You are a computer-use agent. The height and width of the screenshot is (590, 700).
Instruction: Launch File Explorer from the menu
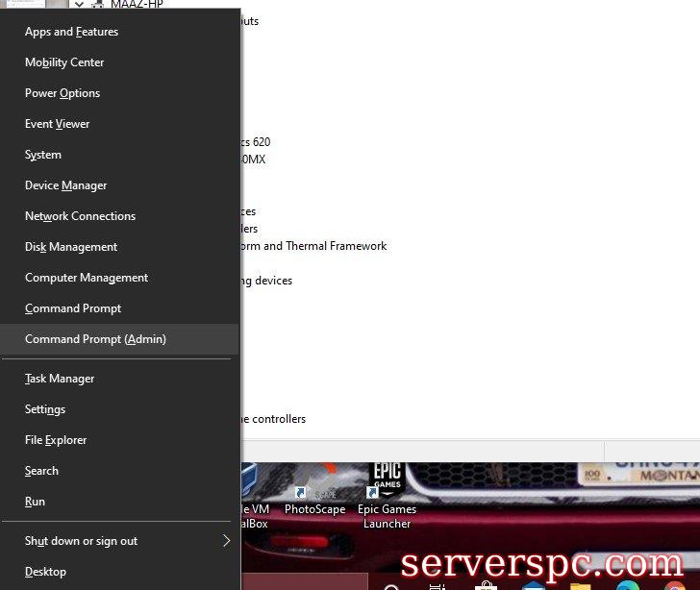click(x=56, y=440)
